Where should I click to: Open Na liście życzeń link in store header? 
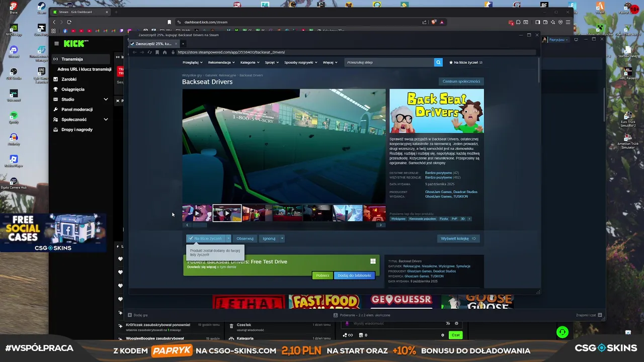pyautogui.click(x=465, y=62)
